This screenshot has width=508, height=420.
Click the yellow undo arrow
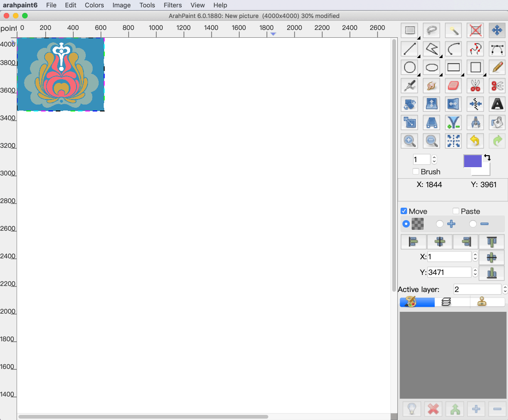point(475,141)
